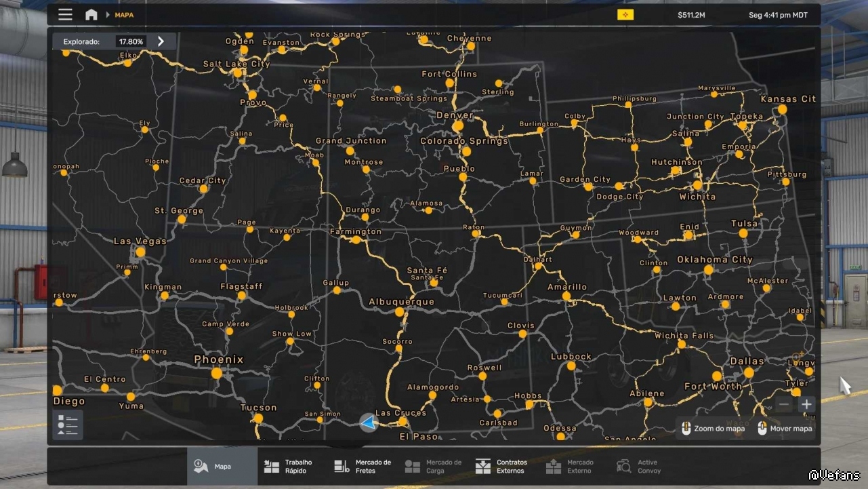Viewport: 868px width, 489px height.
Task: Click the MAPA breadcrumb title
Action: click(124, 15)
